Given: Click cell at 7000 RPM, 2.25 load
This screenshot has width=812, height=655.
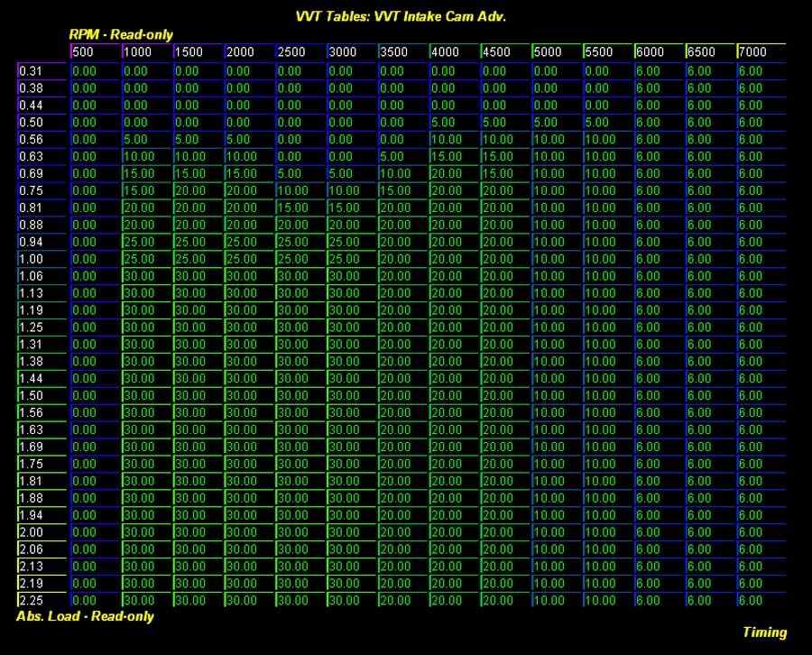Looking at the screenshot, I should [x=761, y=601].
